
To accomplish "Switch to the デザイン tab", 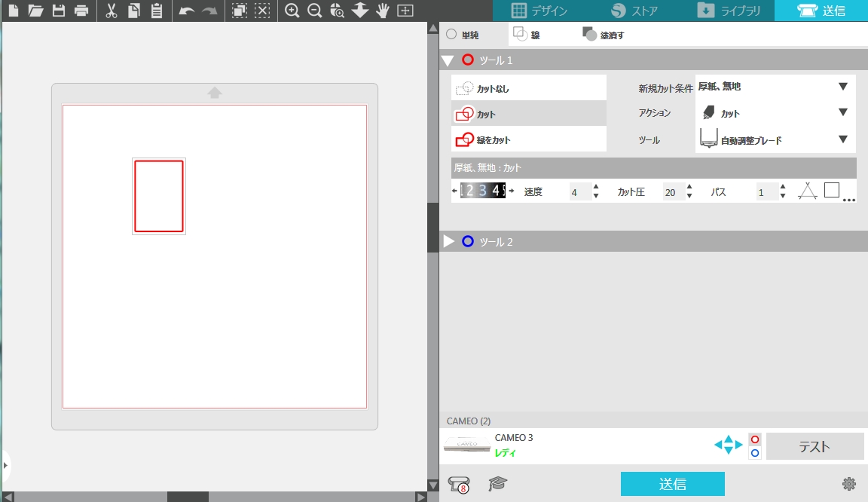I will tap(539, 11).
